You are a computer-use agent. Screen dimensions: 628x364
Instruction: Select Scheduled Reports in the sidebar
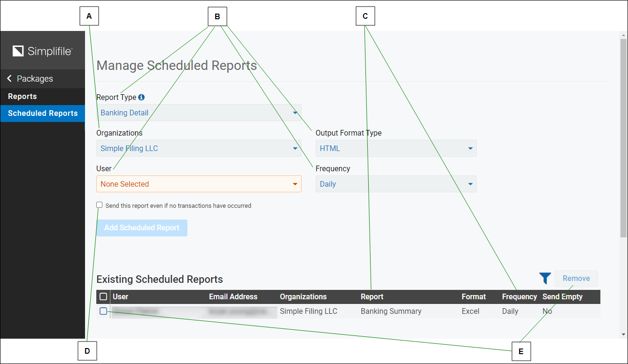click(43, 113)
